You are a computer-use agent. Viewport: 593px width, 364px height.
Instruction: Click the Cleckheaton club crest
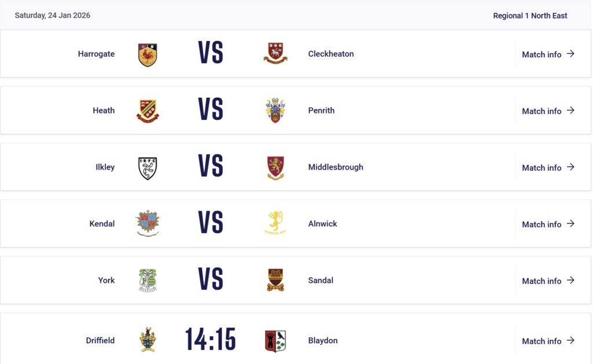pyautogui.click(x=275, y=54)
